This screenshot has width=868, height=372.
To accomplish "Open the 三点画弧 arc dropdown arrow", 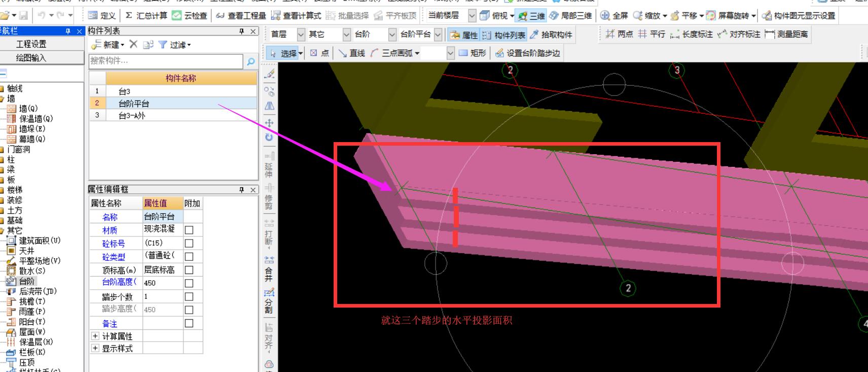I will pyautogui.click(x=417, y=53).
